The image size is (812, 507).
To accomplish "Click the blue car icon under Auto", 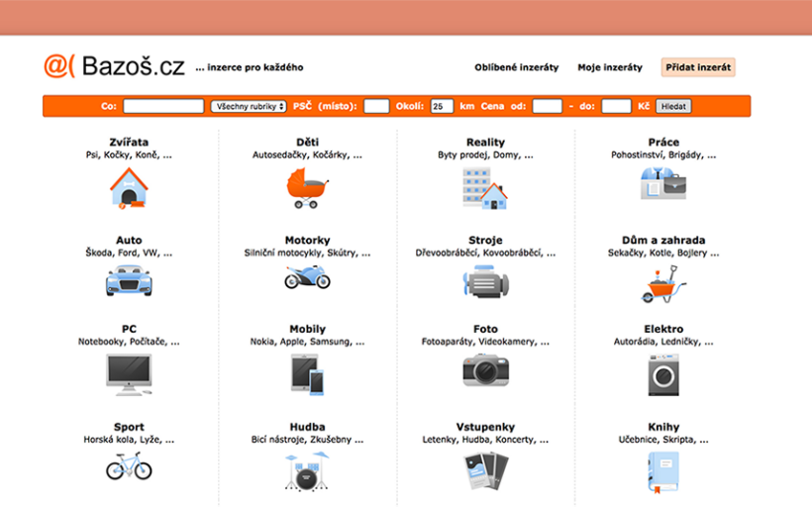I will tap(129, 280).
